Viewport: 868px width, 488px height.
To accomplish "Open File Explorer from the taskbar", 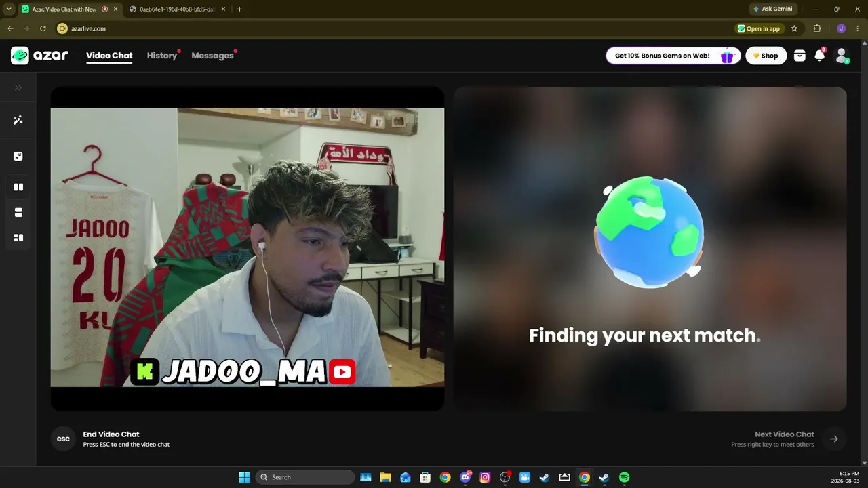I will 385,477.
